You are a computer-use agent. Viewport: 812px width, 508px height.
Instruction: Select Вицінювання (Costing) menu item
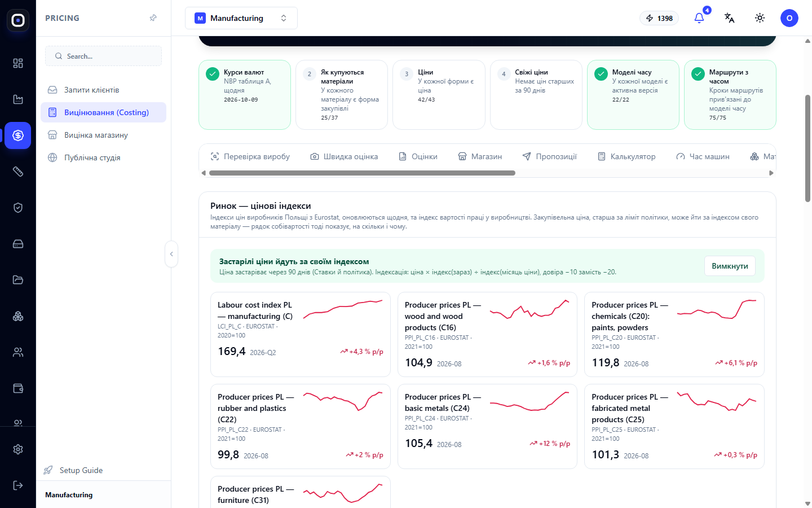(x=103, y=112)
